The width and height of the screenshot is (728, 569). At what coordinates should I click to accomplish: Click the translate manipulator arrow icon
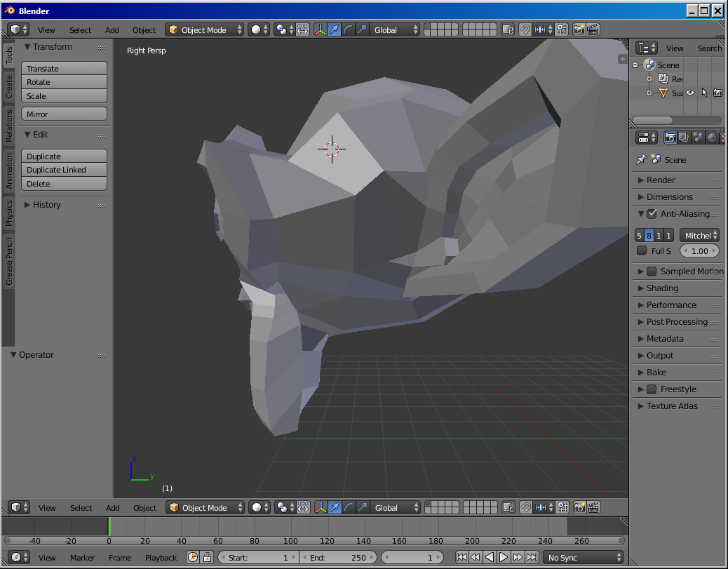click(x=334, y=29)
